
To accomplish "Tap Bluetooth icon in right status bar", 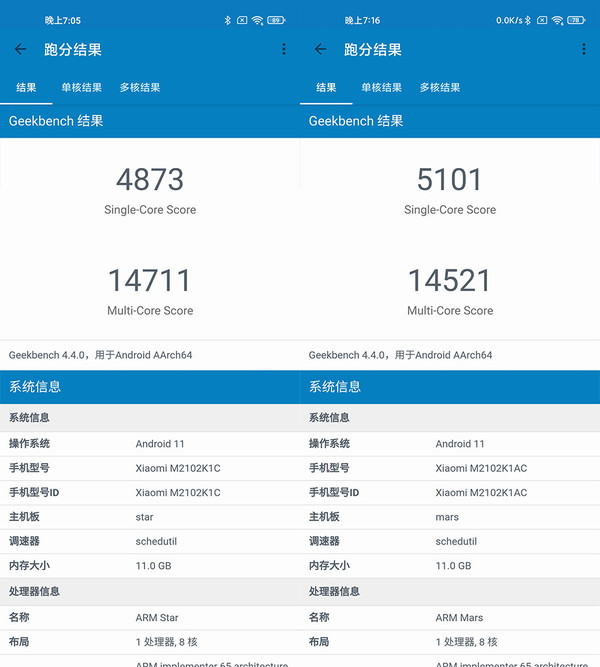I will click(x=528, y=20).
